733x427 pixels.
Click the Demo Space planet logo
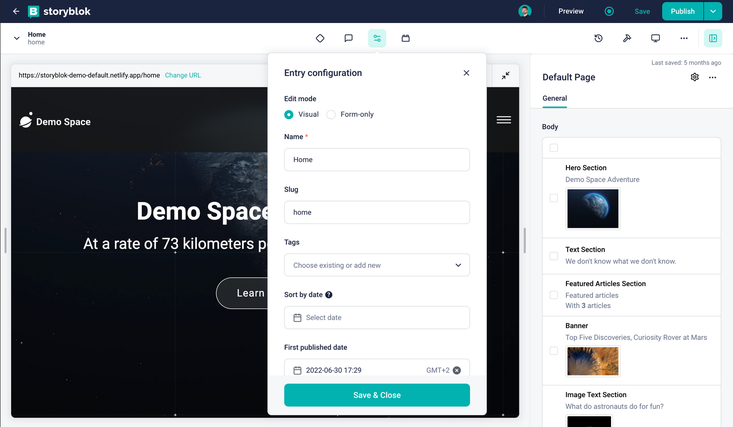[x=26, y=120]
